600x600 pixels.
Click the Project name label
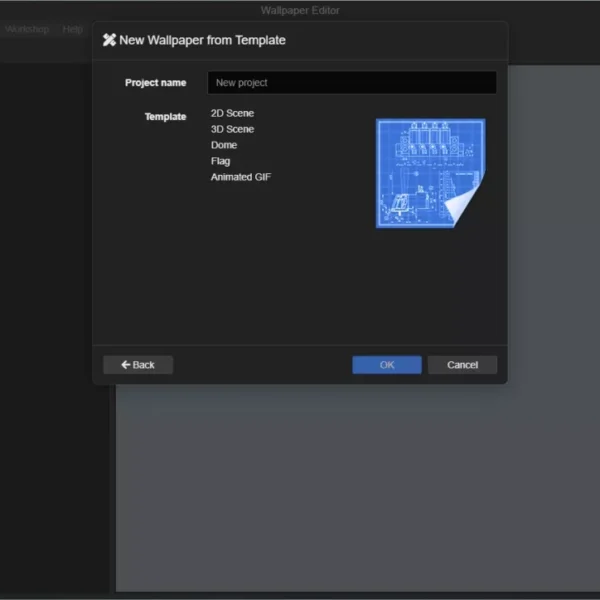(155, 83)
